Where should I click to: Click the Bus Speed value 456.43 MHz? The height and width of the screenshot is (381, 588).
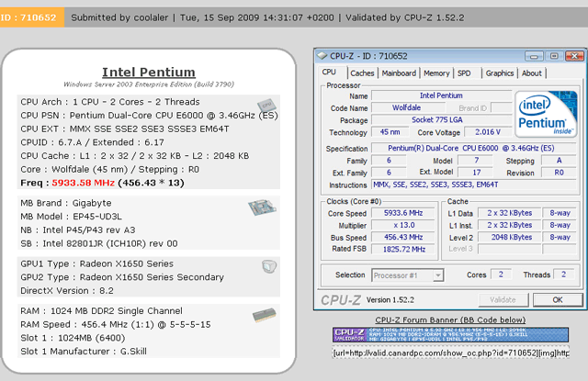403,237
